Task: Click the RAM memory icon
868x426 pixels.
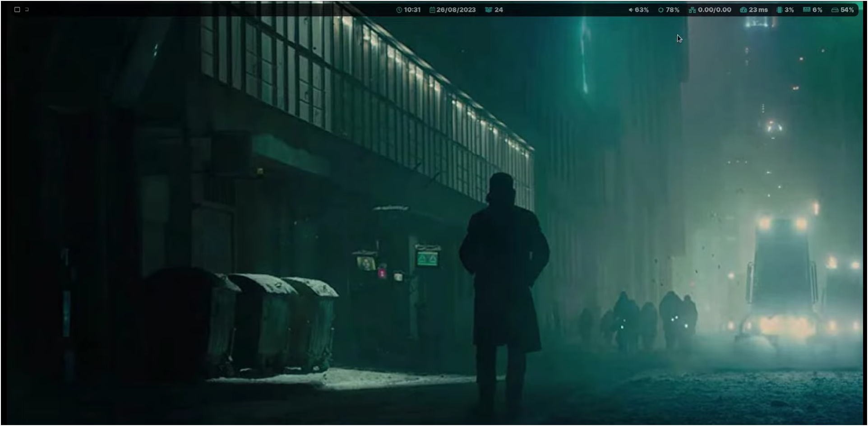Action: pos(807,9)
